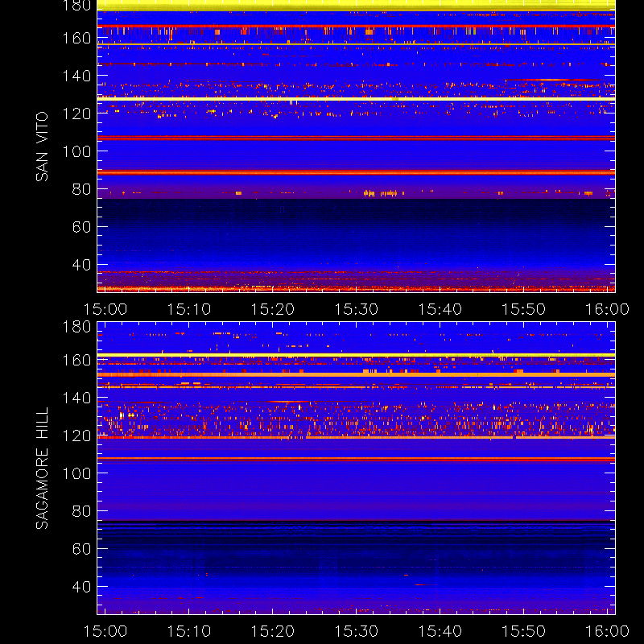Click 15:10 under the San Vito spectrogram

pos(189,309)
